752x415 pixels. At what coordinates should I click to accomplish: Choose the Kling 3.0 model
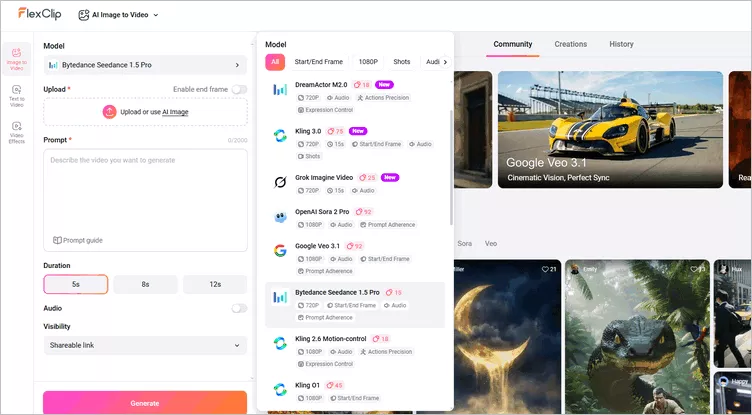355,143
